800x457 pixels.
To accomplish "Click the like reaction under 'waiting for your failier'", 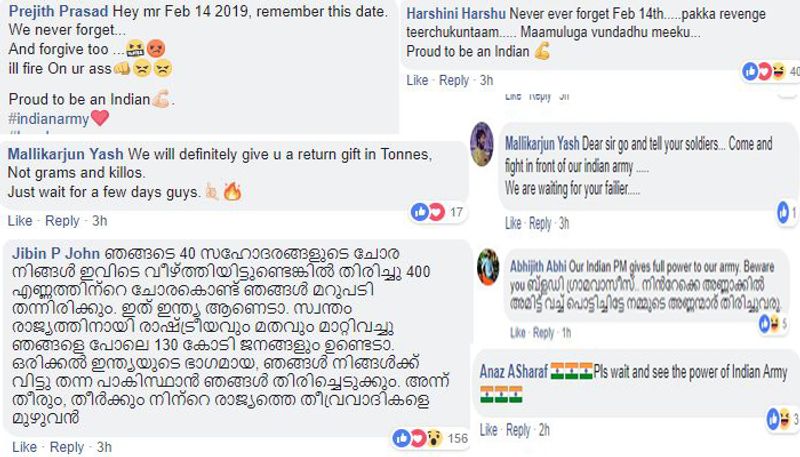I will [x=782, y=213].
